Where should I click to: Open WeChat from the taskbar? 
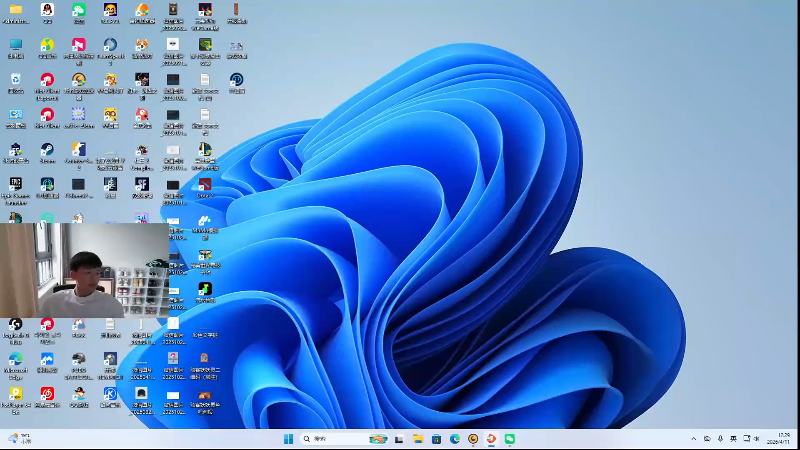click(509, 439)
